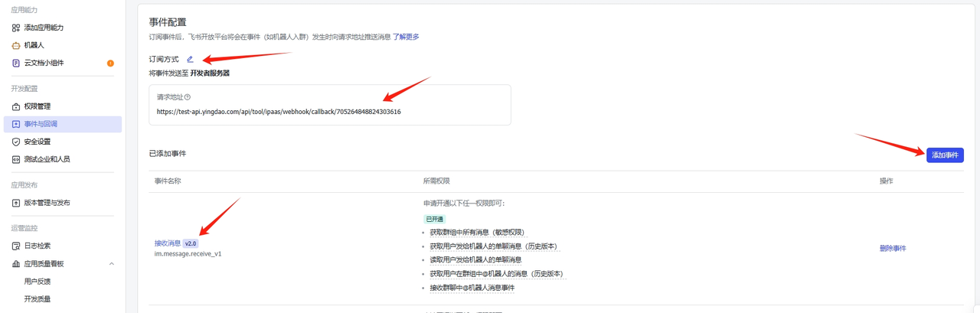This screenshot has height=313, width=980.
Task: Click the 接收消息 event name link
Action: [x=168, y=243]
